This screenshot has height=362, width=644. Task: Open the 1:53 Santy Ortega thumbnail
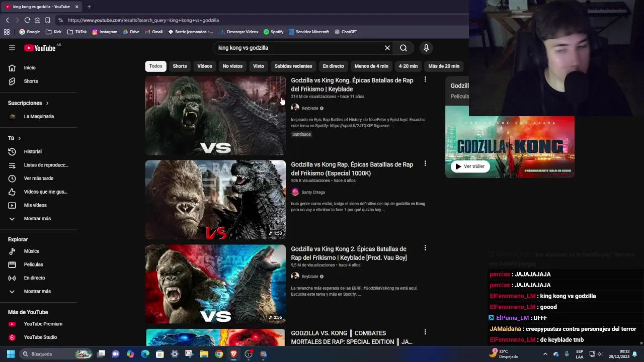click(x=215, y=200)
